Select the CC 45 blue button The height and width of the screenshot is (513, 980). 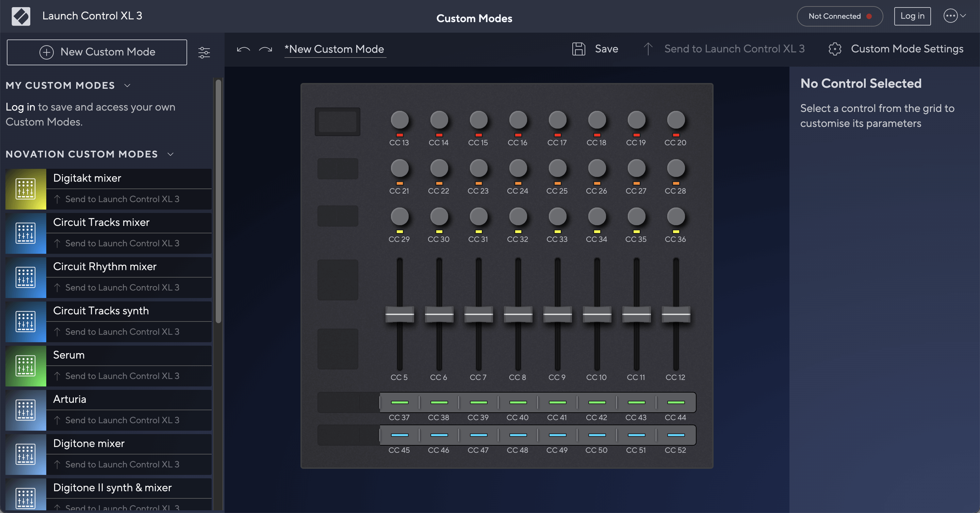click(399, 435)
